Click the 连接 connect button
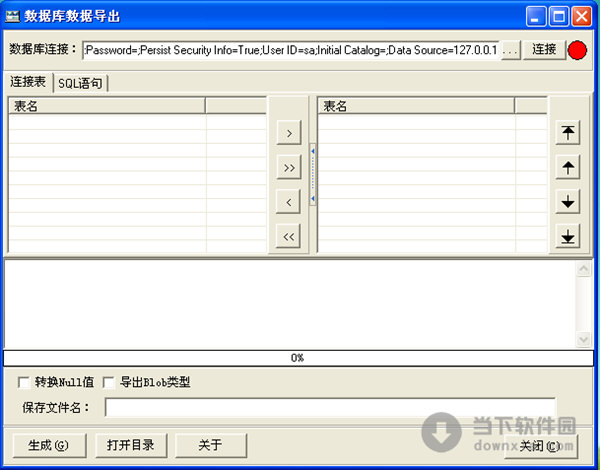This screenshot has height=470, width=600. click(x=544, y=50)
